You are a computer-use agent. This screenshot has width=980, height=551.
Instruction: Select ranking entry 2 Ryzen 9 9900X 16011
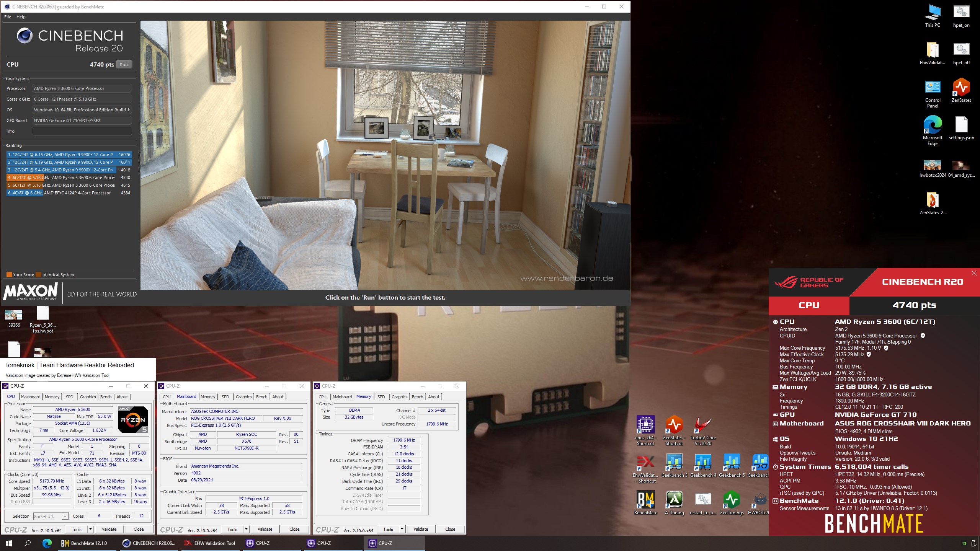(69, 162)
